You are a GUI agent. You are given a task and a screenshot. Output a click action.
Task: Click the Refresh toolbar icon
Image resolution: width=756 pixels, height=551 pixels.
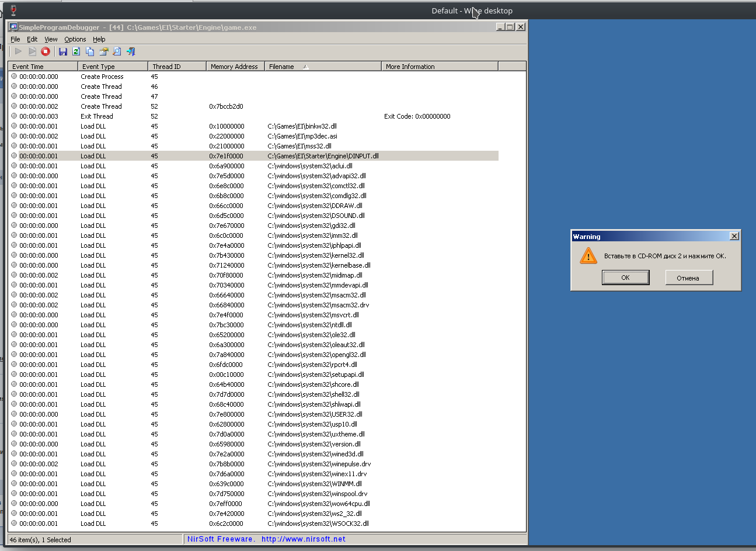76,51
